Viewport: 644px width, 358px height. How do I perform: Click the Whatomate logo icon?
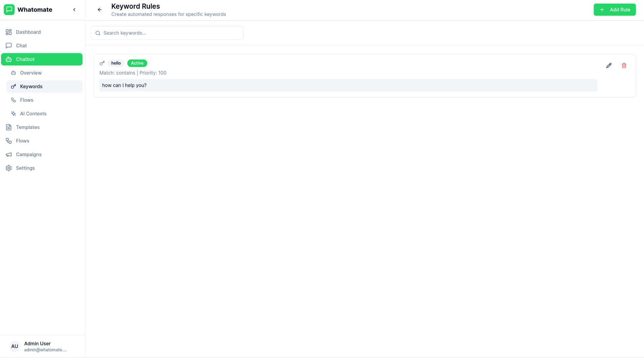click(9, 10)
